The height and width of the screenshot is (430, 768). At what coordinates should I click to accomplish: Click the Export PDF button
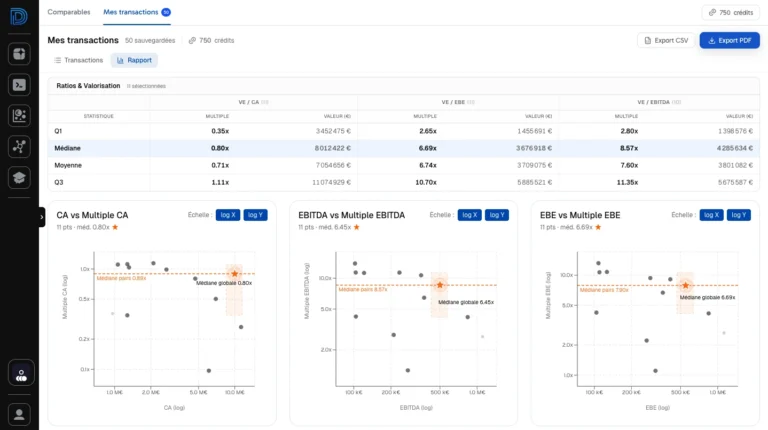tap(729, 40)
